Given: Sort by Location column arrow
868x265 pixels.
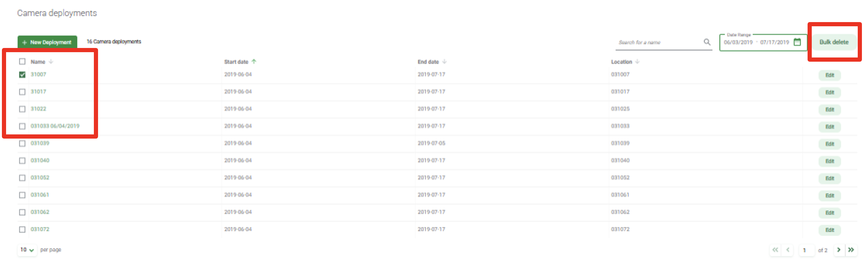Looking at the screenshot, I should pyautogui.click(x=637, y=62).
